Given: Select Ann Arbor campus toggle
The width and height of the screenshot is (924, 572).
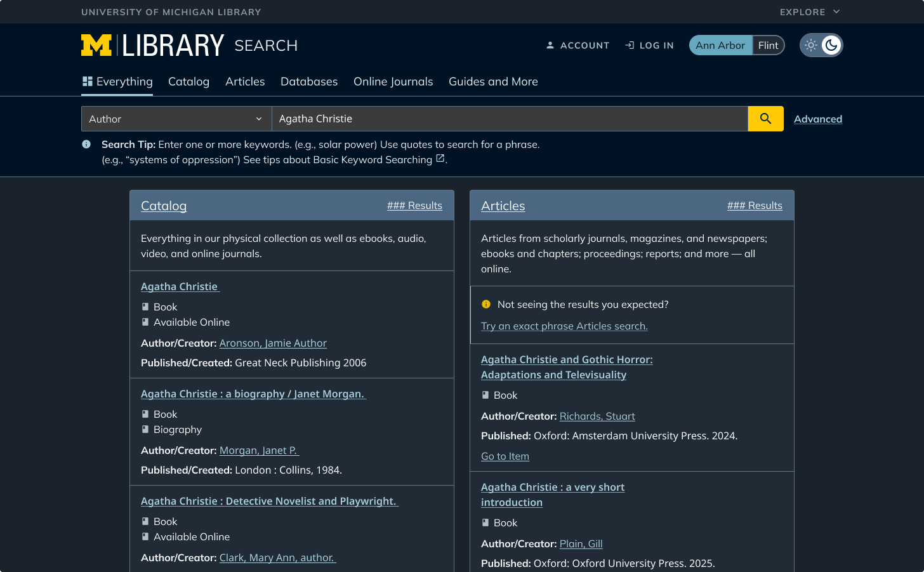Looking at the screenshot, I should point(720,45).
